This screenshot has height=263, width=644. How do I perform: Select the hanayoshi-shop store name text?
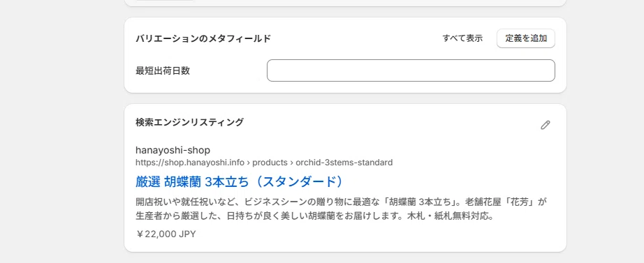pyautogui.click(x=173, y=150)
